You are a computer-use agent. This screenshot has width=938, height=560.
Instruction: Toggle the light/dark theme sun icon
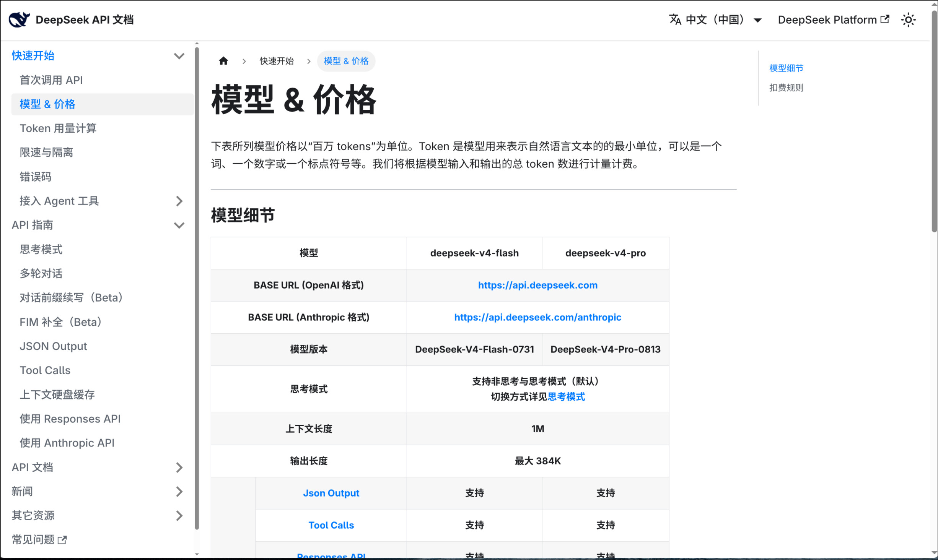tap(909, 19)
